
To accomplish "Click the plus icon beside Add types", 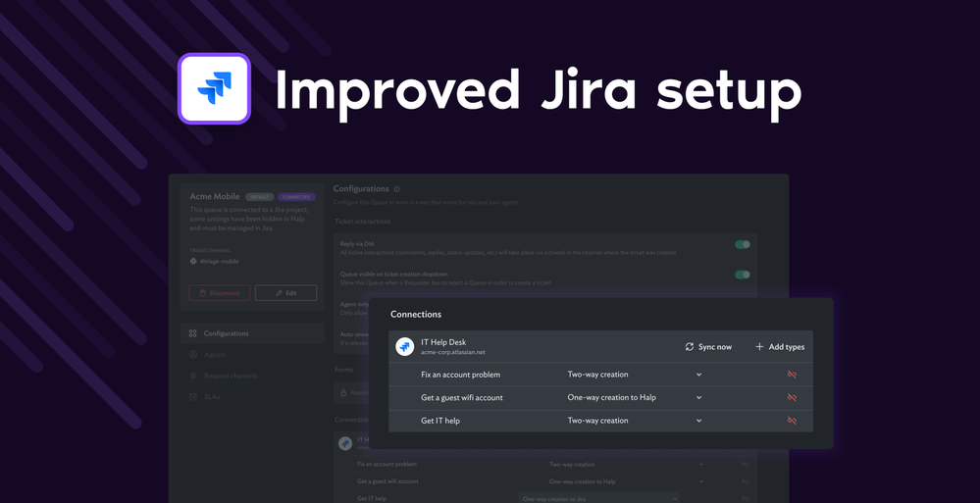I will tap(759, 347).
